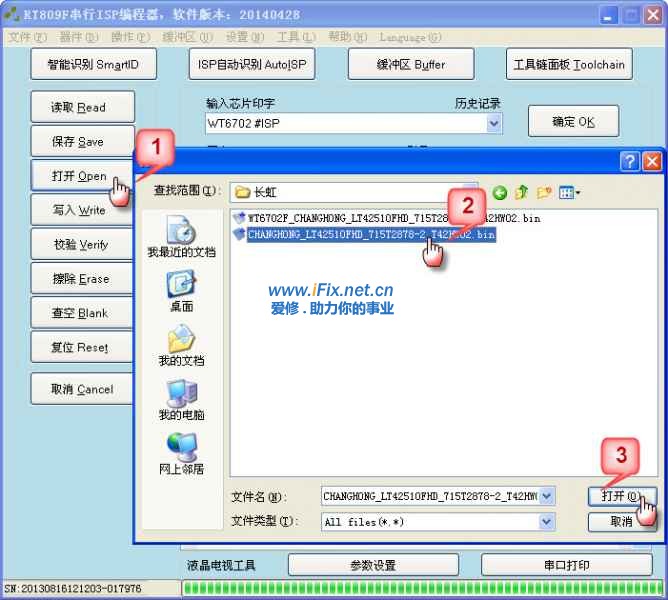The width and height of the screenshot is (668, 600).
Task: Open the 文件 File menu
Action: (27, 37)
